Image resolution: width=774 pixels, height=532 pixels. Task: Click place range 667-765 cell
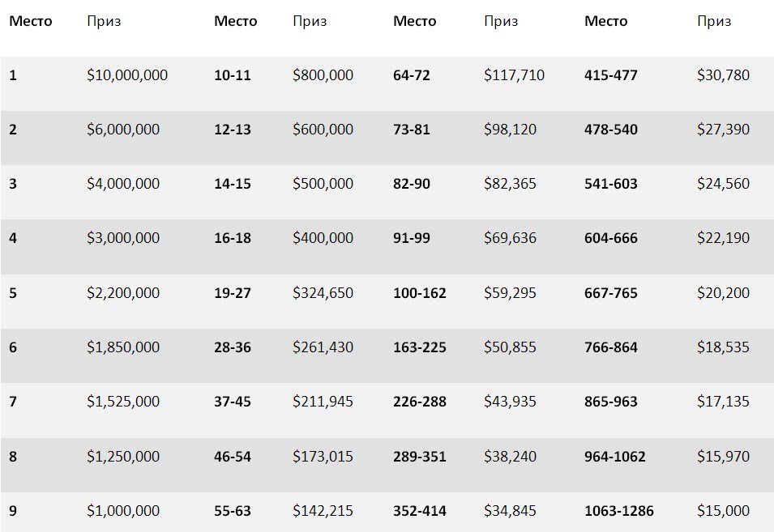tap(610, 293)
